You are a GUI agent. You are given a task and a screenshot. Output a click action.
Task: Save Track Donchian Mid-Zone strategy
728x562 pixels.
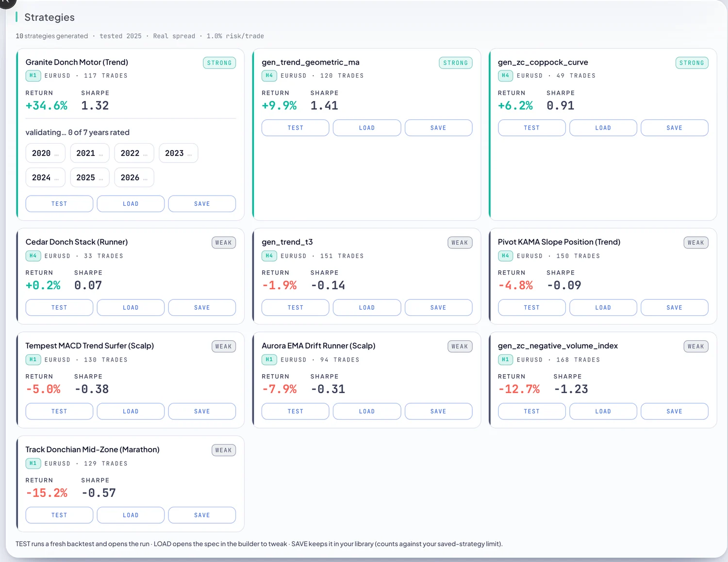(202, 515)
